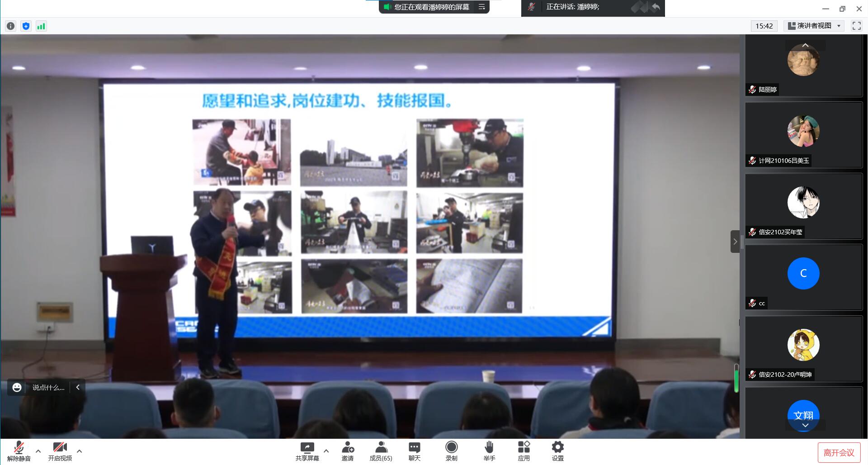Raise hand with 举手 icon
The image size is (868, 465).
tap(489, 451)
